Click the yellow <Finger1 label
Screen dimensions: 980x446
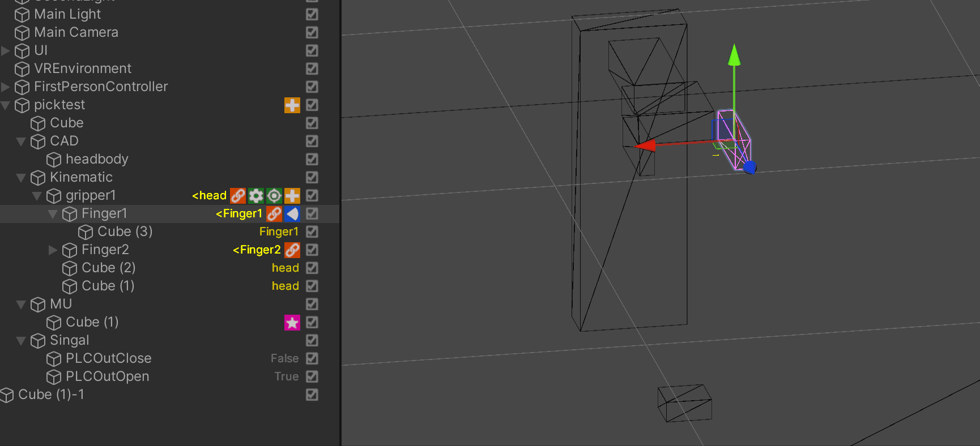coord(239,213)
